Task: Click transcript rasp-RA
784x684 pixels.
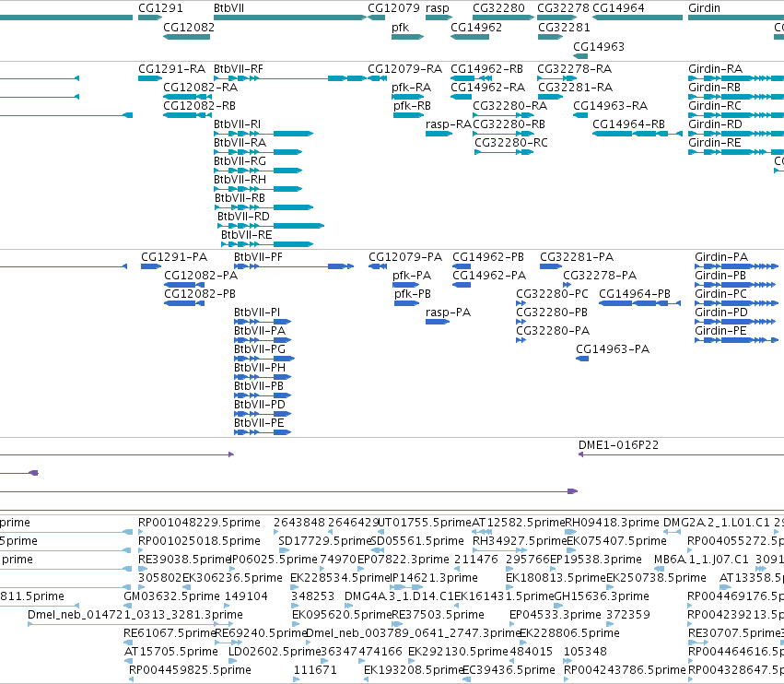Action: click(x=439, y=134)
